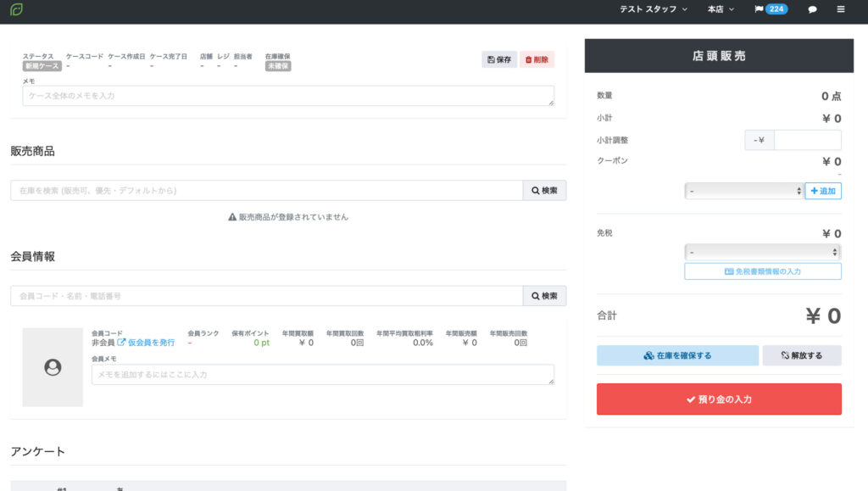The image size is (868, 491).
Task: Click the クーポン 追加 button
Action: coord(822,192)
